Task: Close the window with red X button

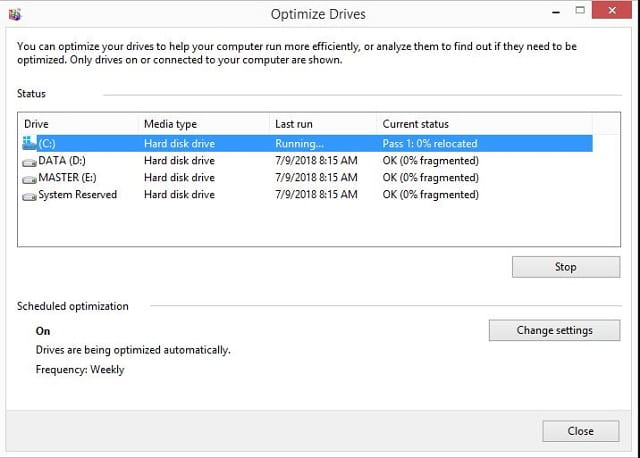Action: [x=611, y=10]
